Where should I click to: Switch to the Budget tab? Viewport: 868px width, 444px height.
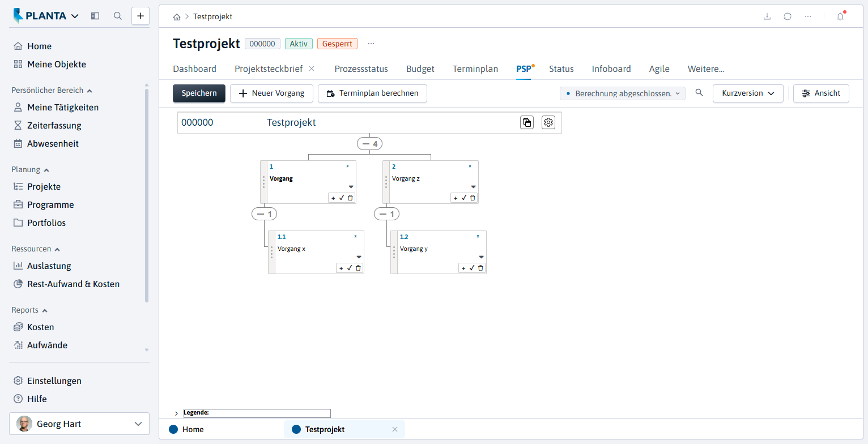point(420,69)
